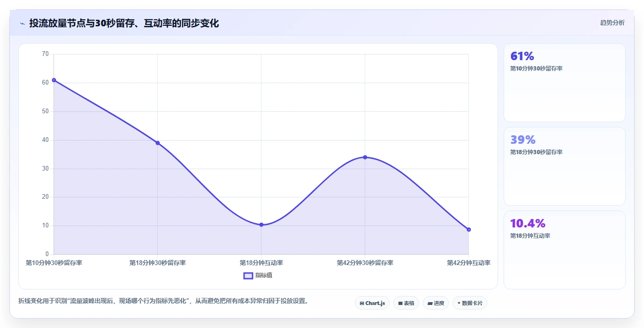Click the 39% value card
The image size is (644, 328).
pos(564,166)
